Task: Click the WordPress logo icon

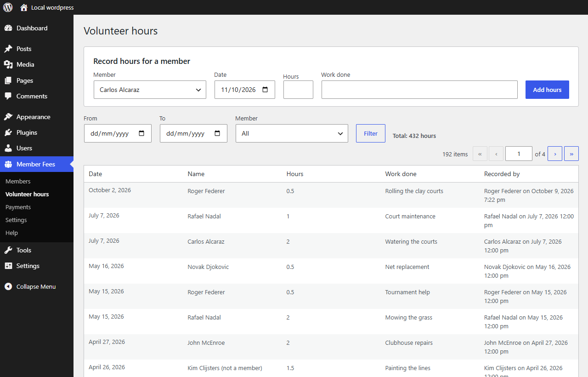Action: pos(8,7)
